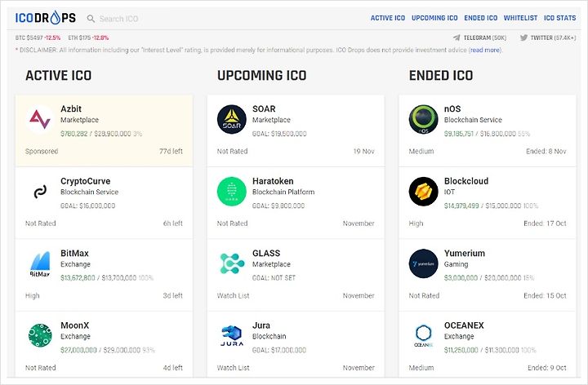Viewport: 588px width, 385px height.
Task: Click GLASS's Watch List label
Action: coord(233,296)
